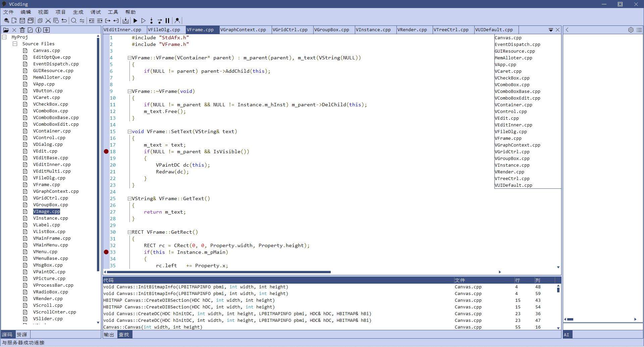Click the build download-to-tray icon
Image resolution: width=644 pixels, height=347 pixels.
coord(125,21)
